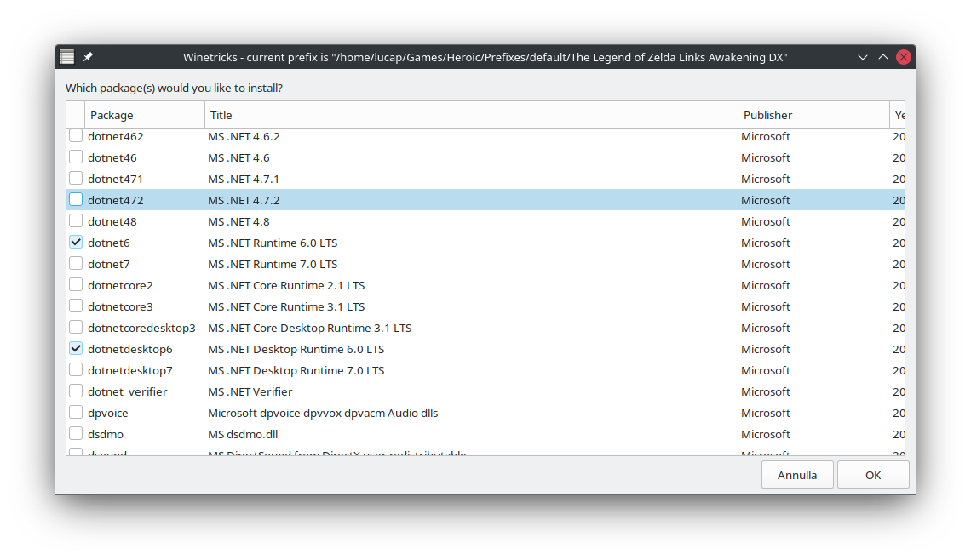
Task: Uncheck the dotnetdesktop6 checkbox
Action: 76,348
